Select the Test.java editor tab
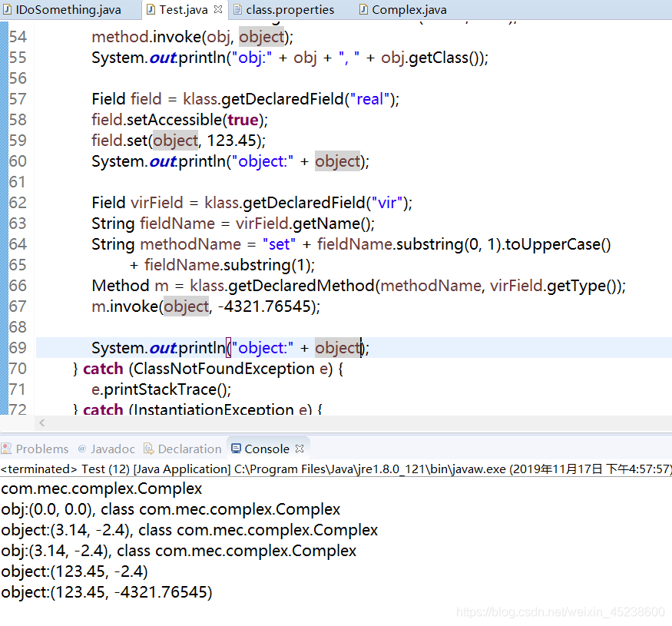The height and width of the screenshot is (626, 672). 184,9
